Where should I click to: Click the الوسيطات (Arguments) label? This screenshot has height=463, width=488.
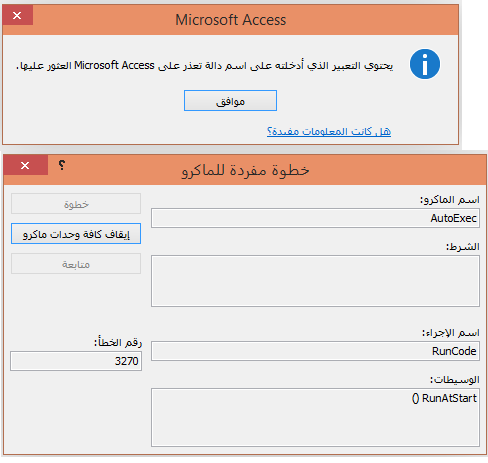455,379
